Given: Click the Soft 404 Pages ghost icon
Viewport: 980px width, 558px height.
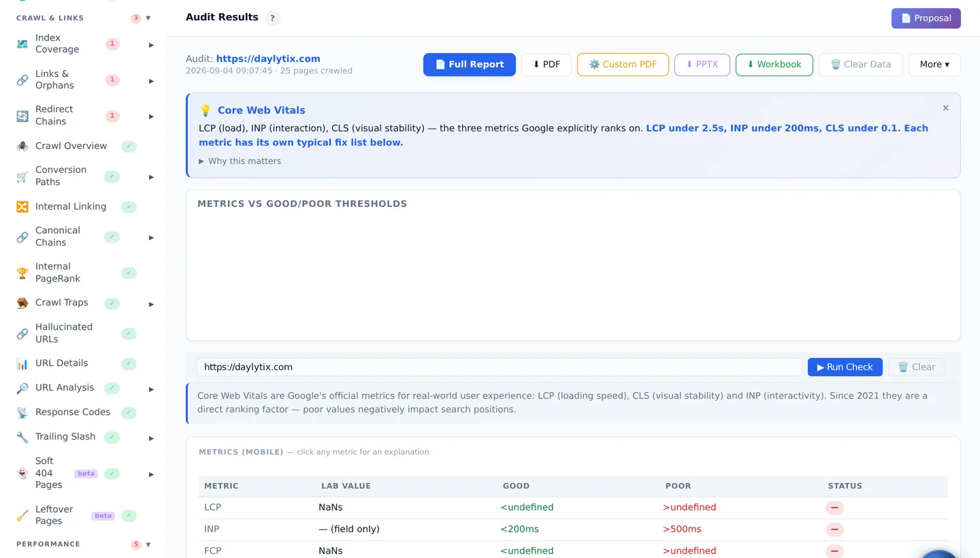Looking at the screenshot, I should pos(22,473).
